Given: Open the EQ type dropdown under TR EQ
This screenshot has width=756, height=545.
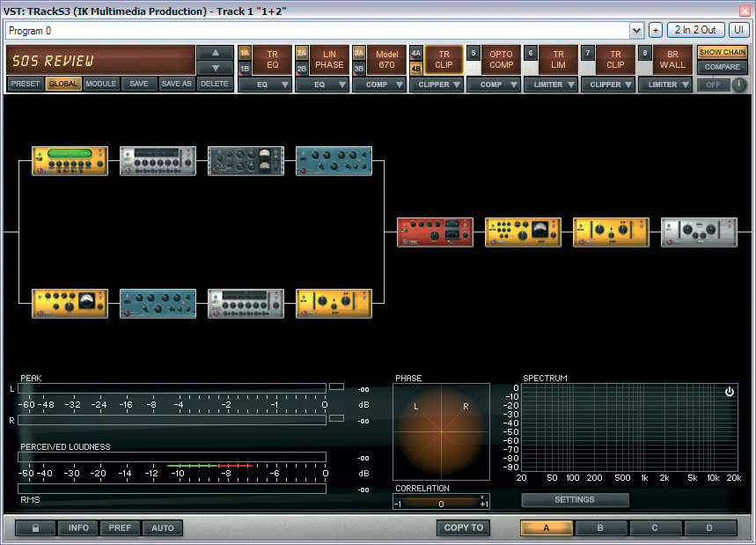Looking at the screenshot, I should click(265, 85).
